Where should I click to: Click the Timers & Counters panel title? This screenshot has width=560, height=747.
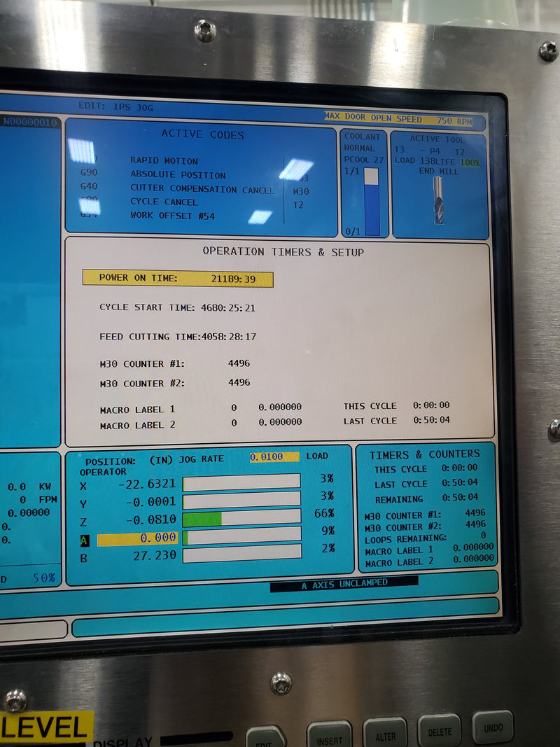click(x=425, y=454)
